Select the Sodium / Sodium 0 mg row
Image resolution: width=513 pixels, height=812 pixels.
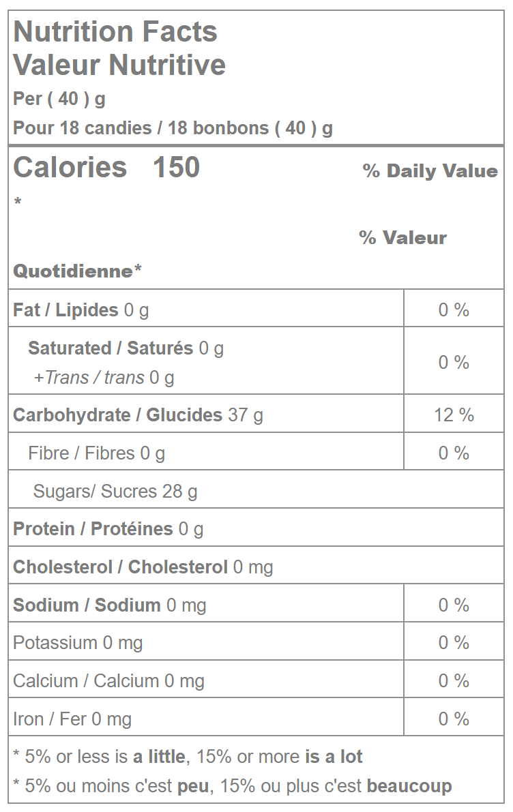pyautogui.click(x=109, y=605)
